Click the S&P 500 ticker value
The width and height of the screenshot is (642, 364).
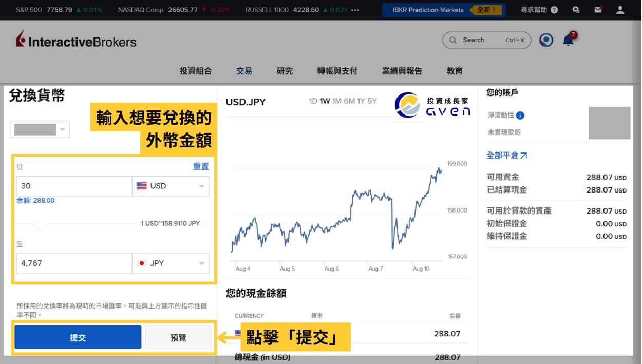click(59, 10)
